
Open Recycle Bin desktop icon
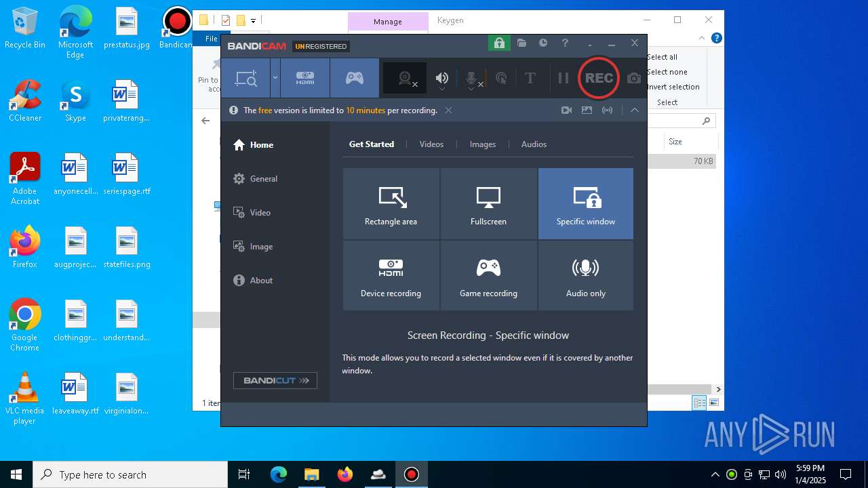25,28
